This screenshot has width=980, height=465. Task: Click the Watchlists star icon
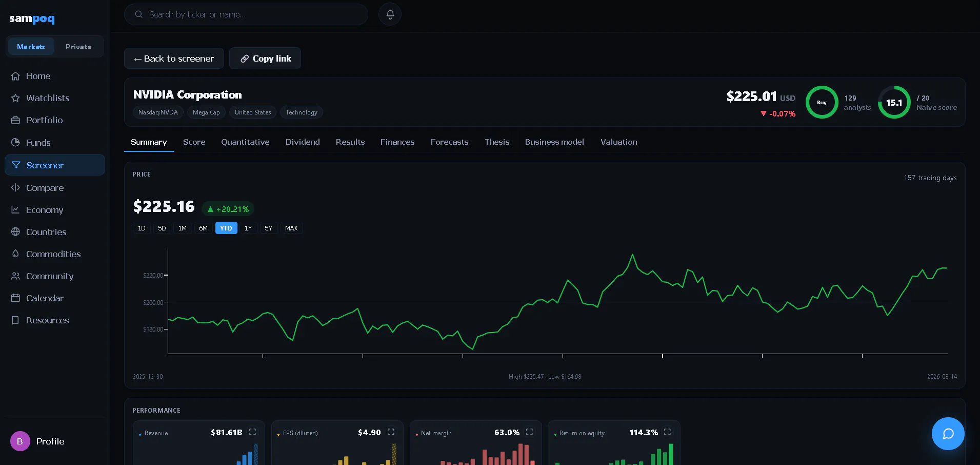point(16,98)
